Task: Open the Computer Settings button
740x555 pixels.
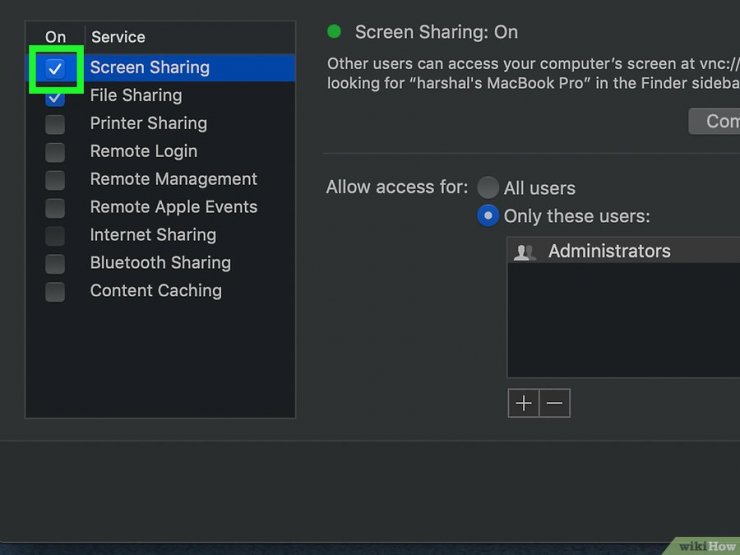Action: [x=716, y=121]
